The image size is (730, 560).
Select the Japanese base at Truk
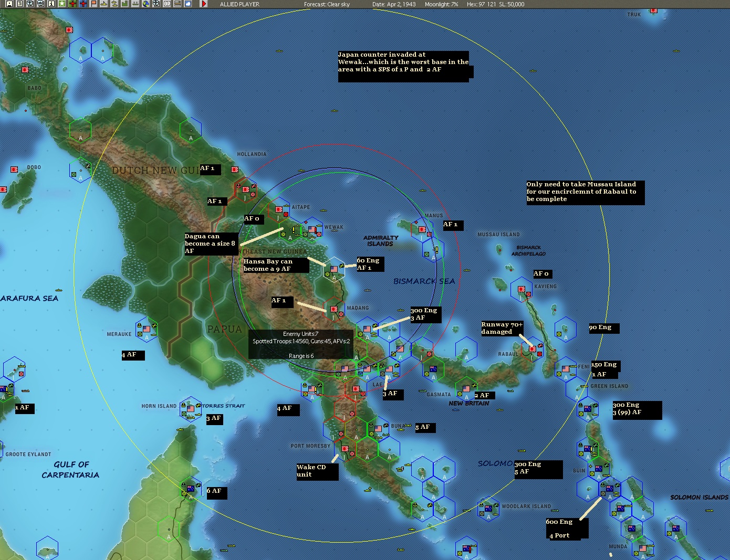click(x=654, y=10)
